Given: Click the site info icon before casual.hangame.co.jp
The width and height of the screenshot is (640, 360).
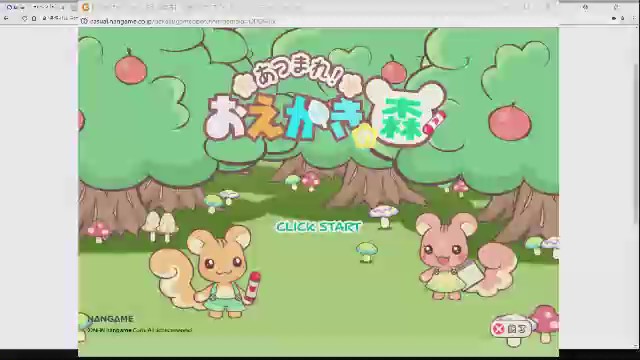Looking at the screenshot, I should [84, 21].
